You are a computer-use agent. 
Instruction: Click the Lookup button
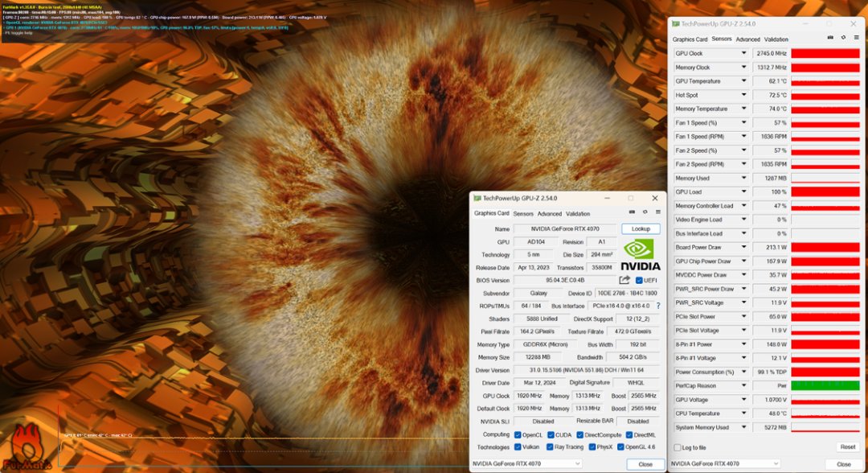click(x=641, y=228)
